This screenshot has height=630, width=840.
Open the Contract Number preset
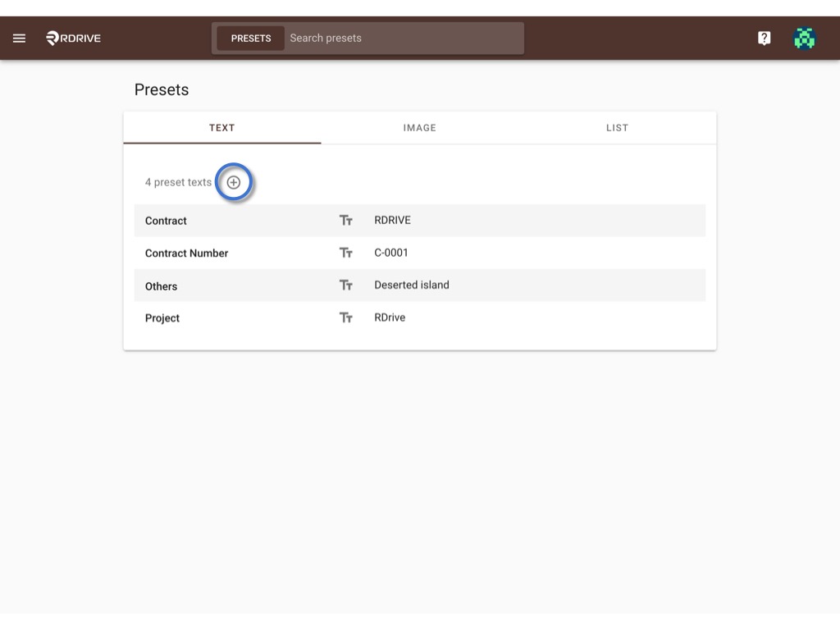[x=419, y=253]
